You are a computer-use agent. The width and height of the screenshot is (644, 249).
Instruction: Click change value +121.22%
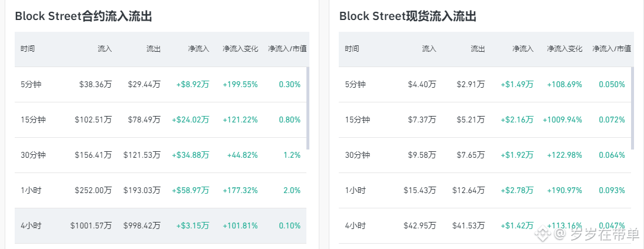pyautogui.click(x=241, y=120)
